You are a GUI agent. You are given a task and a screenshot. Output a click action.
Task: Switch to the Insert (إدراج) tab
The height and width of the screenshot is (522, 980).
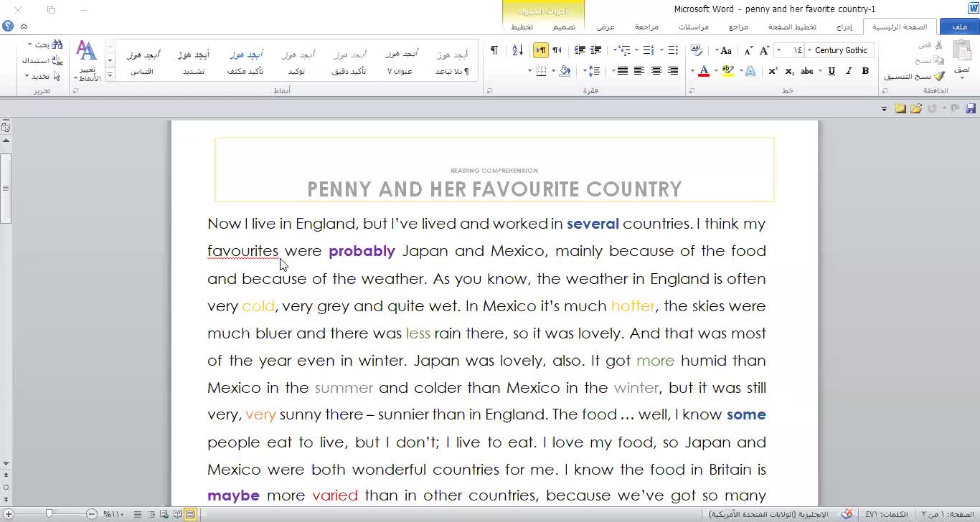(844, 27)
